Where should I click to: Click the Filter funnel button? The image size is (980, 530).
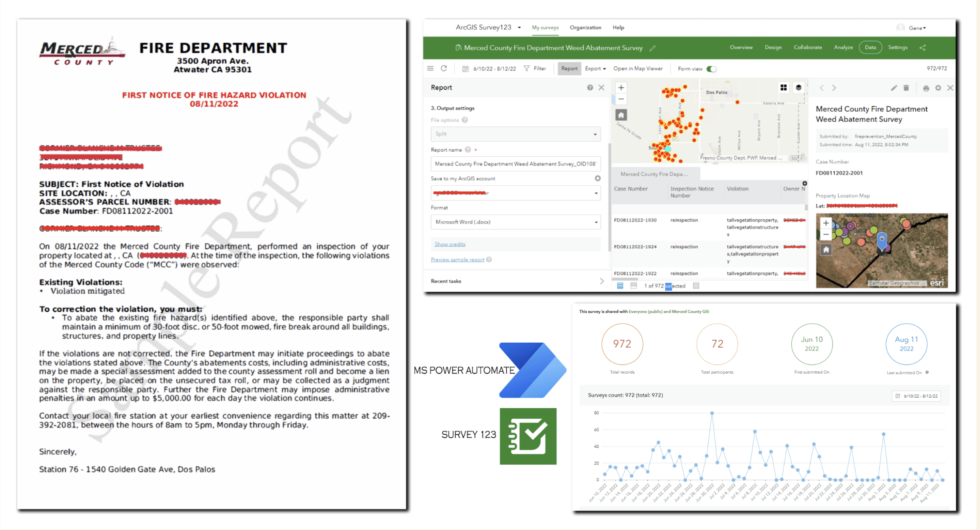pos(535,69)
